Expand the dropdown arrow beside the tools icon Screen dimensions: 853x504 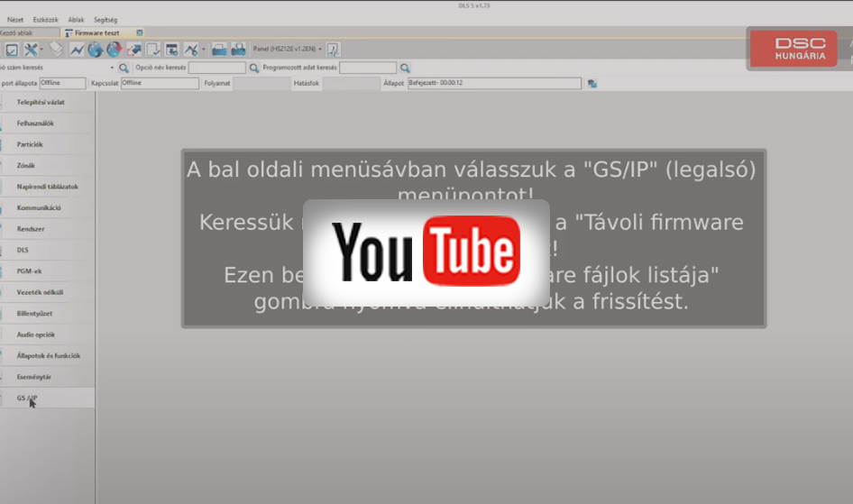41,50
